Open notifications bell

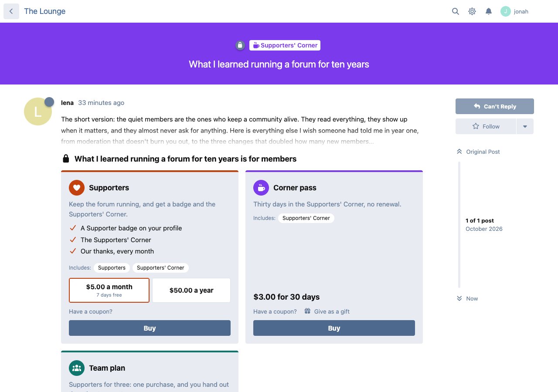(489, 11)
